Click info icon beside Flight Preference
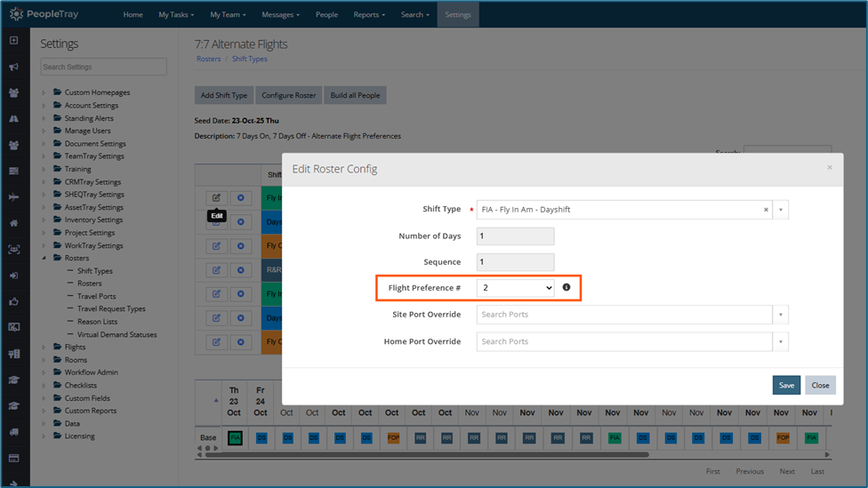Image resolution: width=868 pixels, height=488 pixels. (x=567, y=287)
